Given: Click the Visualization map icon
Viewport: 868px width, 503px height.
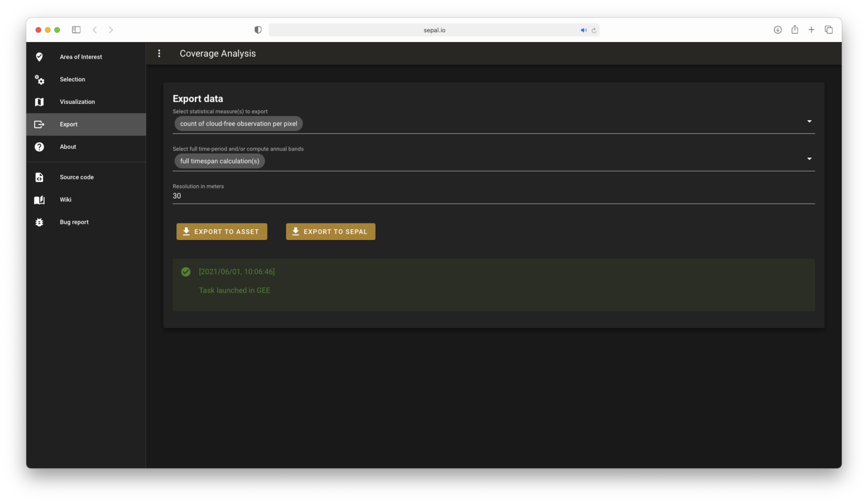Looking at the screenshot, I should coord(39,102).
